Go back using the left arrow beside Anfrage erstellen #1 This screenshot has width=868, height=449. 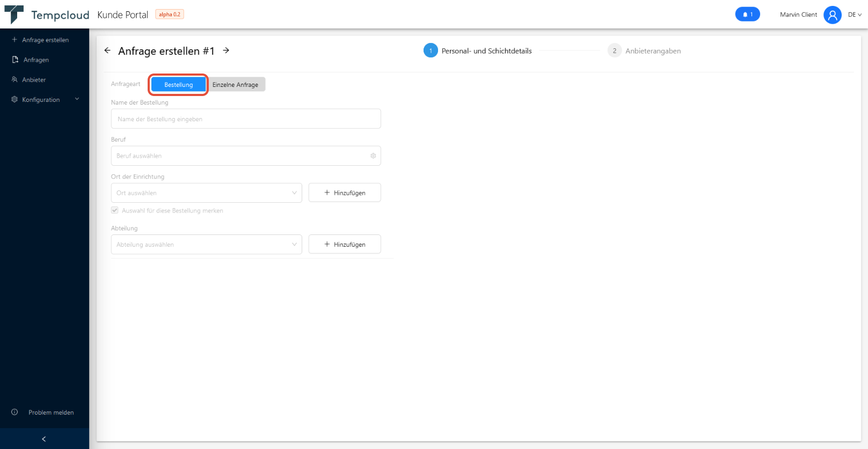pos(107,50)
